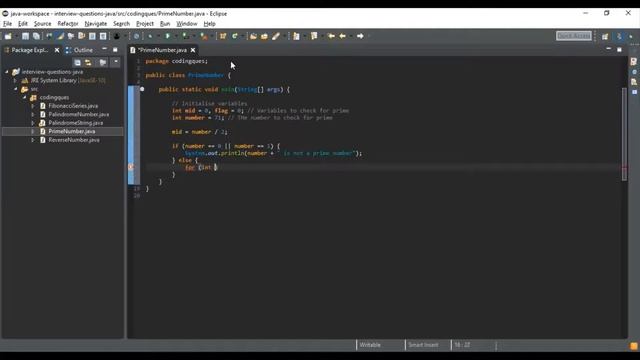Collapse the src folder node

(16, 89)
